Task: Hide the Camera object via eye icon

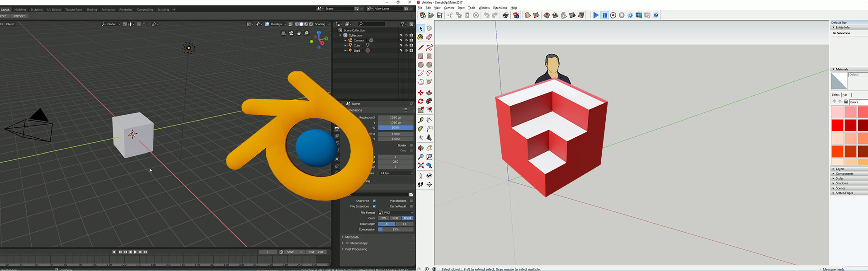Action: 406,40
